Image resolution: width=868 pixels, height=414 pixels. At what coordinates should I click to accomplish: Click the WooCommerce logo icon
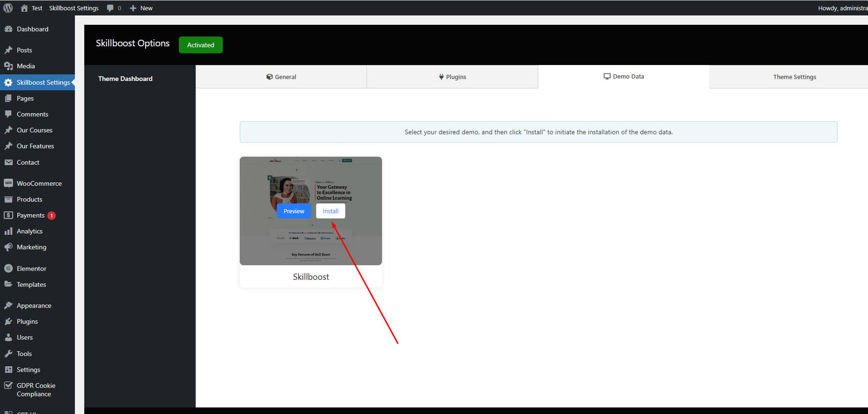(x=8, y=183)
